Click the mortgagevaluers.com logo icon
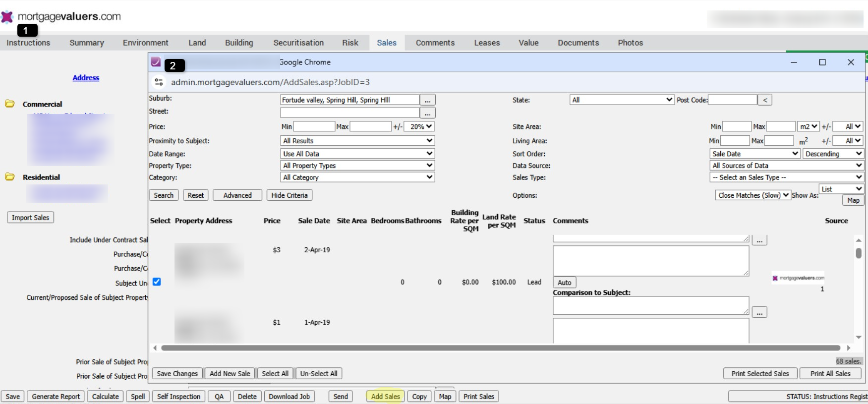The width and height of the screenshot is (868, 404). coord(7,17)
